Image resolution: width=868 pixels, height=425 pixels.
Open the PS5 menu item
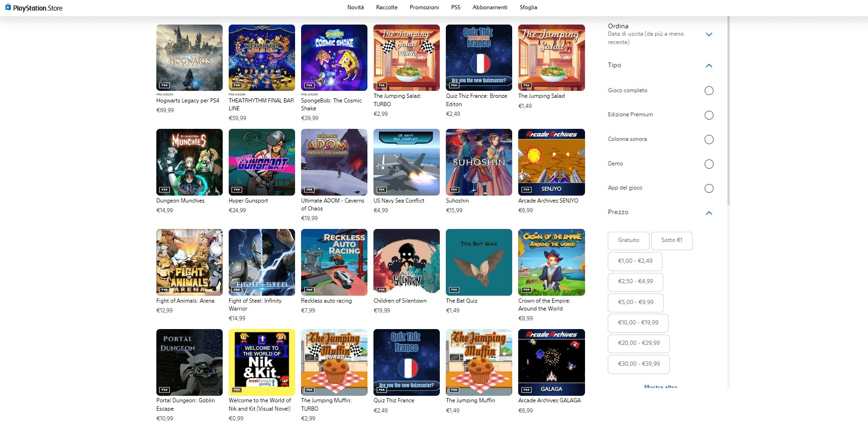pyautogui.click(x=456, y=7)
